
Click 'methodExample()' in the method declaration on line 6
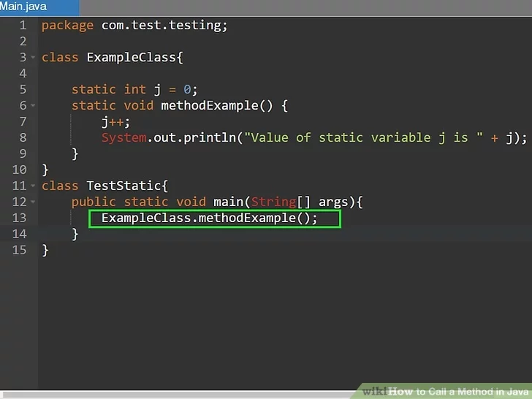[x=216, y=106]
